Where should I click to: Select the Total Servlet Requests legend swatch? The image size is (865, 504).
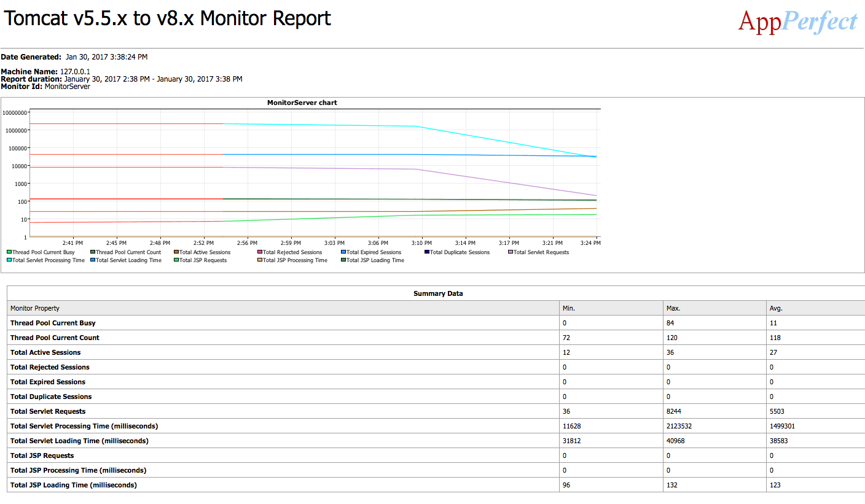[x=511, y=252]
